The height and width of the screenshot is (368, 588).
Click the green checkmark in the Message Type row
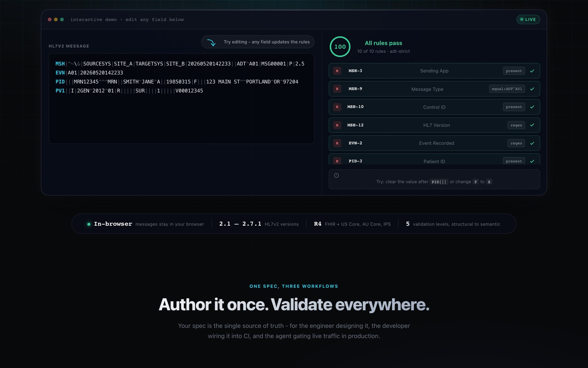click(532, 89)
